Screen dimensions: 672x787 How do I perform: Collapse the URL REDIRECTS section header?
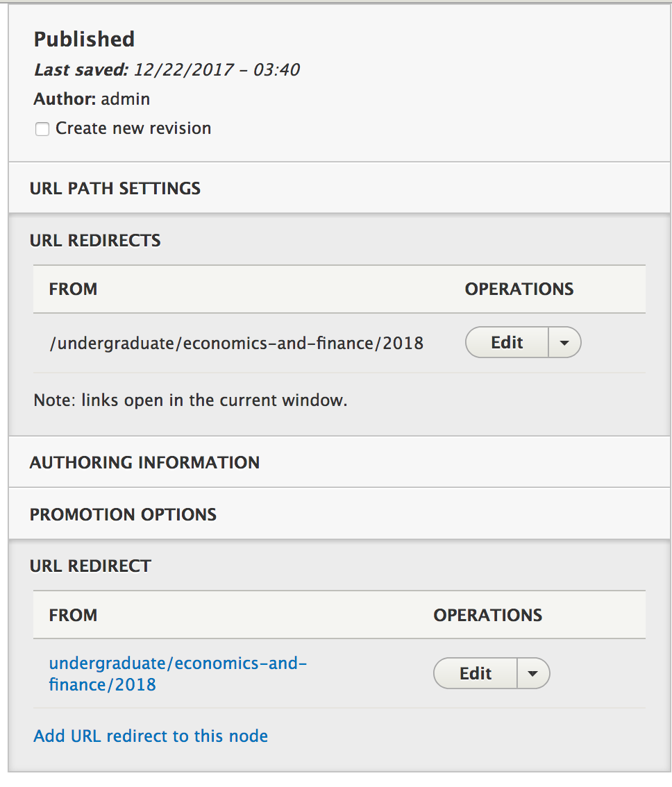click(x=95, y=240)
